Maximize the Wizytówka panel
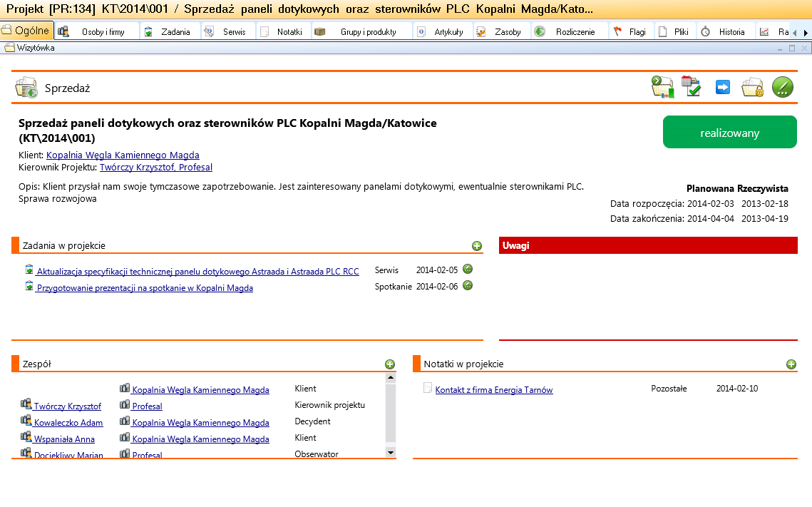The height and width of the screenshot is (507, 812). click(x=792, y=48)
